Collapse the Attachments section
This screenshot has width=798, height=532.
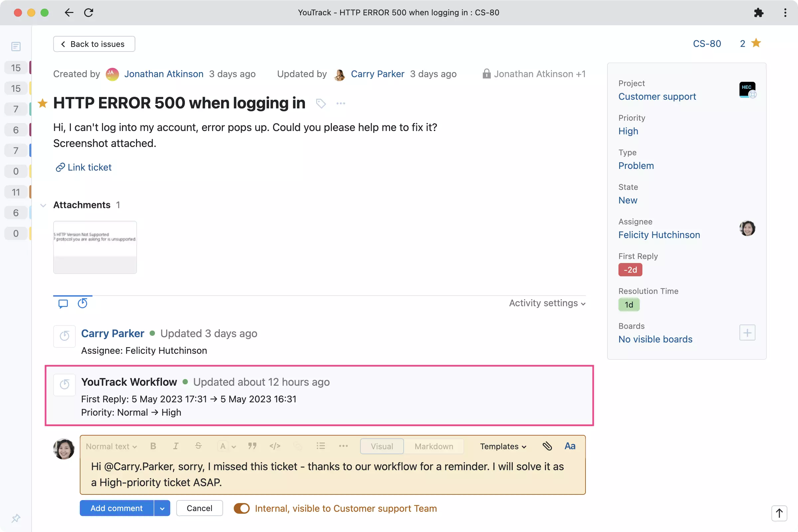point(43,205)
